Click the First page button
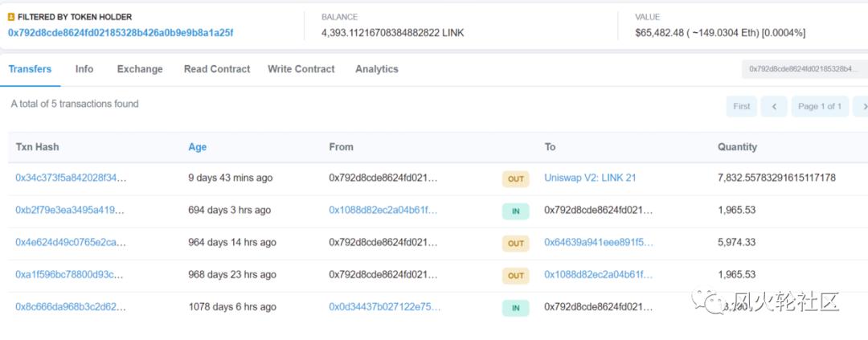This screenshot has width=868, height=340. tap(742, 106)
